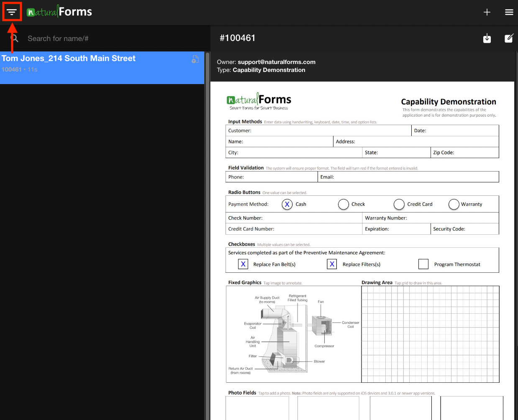Viewport: 518px width, 420px height.
Task: Click the Radio Buttons section heading
Action: [244, 192]
